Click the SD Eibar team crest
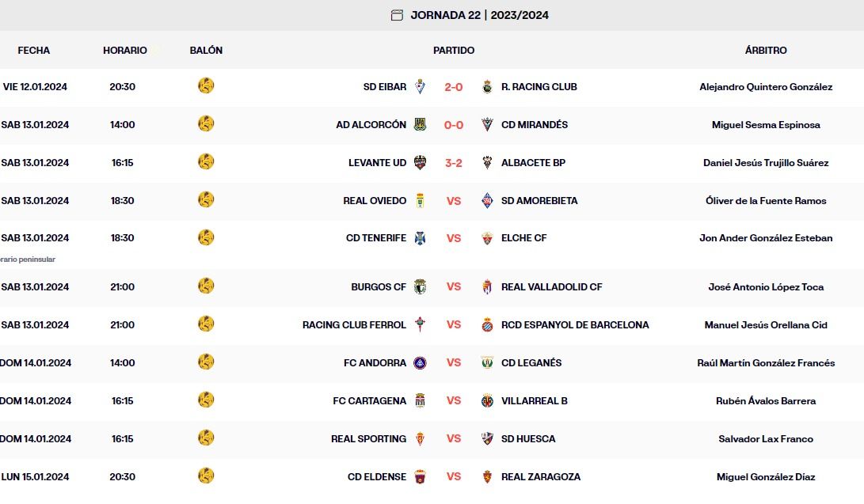Viewport: 864px width, 504px height. [421, 87]
